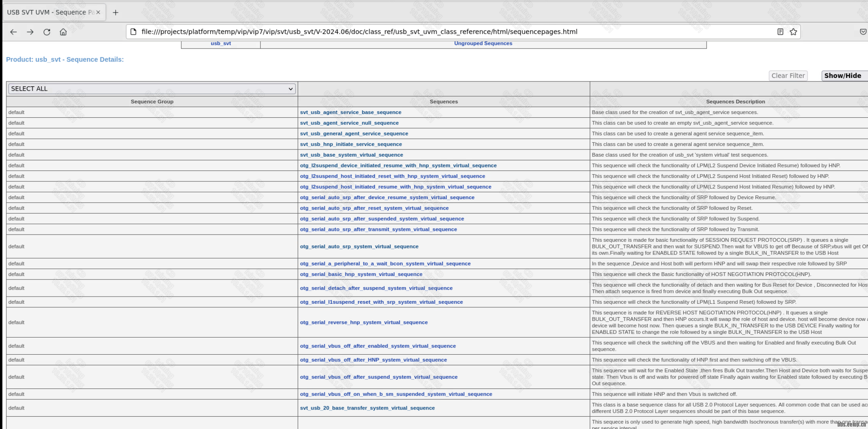The width and height of the screenshot is (868, 429).
Task: Open the SELECT ALL sequence group dropdown
Action: click(x=152, y=89)
